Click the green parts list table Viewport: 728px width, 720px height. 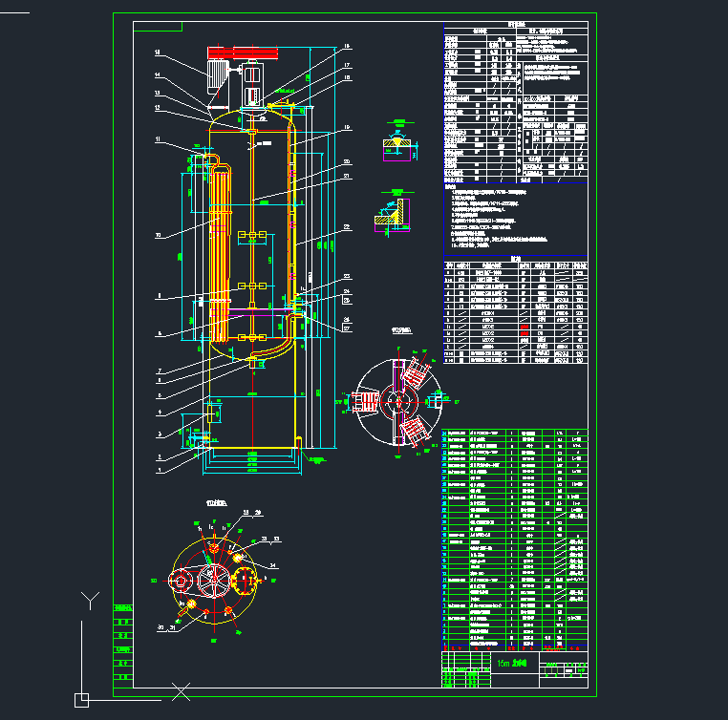point(516,535)
